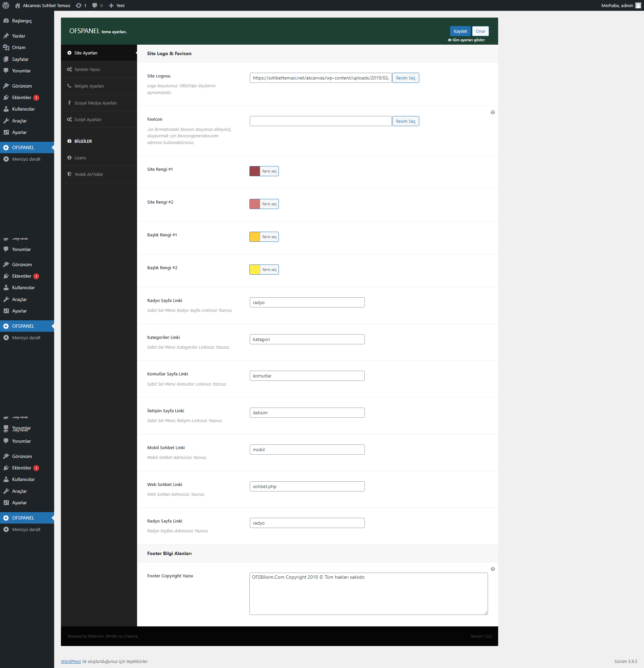Click the Footer Bilgi Alanları heading

(169, 553)
